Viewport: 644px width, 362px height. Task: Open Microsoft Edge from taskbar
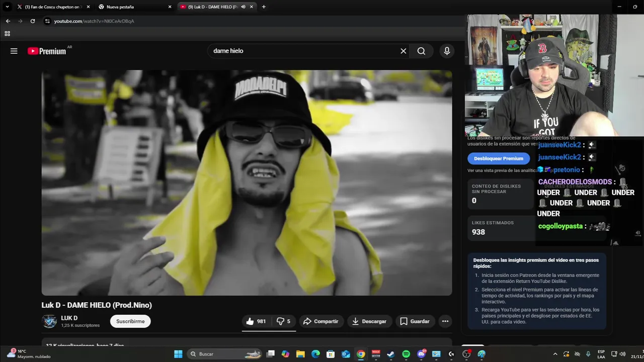point(315,354)
